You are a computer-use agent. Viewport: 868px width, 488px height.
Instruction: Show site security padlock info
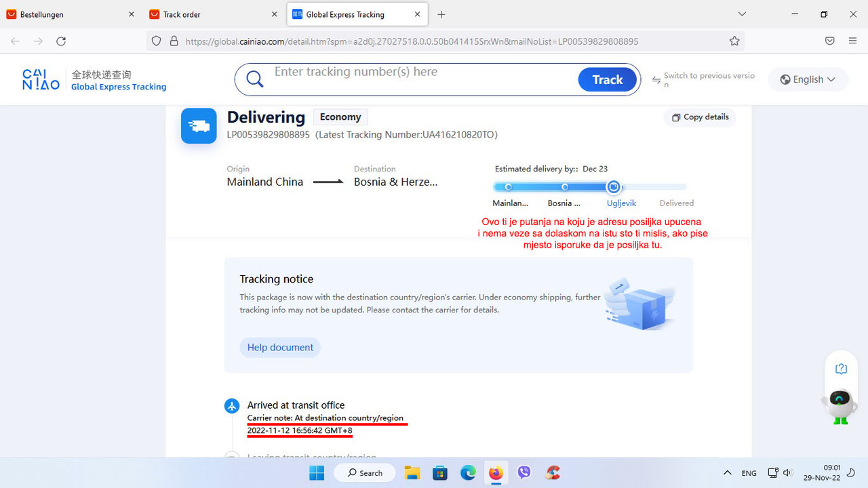coord(174,41)
